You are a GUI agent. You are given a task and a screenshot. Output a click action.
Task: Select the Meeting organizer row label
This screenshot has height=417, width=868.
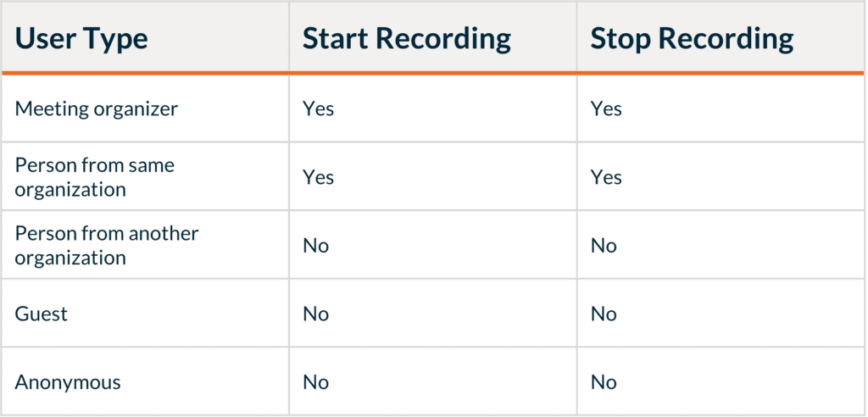tap(97, 108)
